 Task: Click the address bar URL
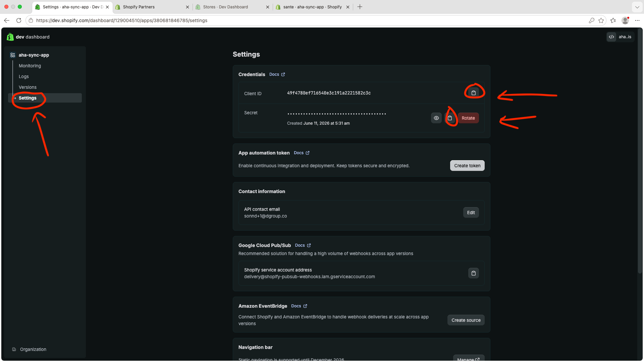pos(122,20)
